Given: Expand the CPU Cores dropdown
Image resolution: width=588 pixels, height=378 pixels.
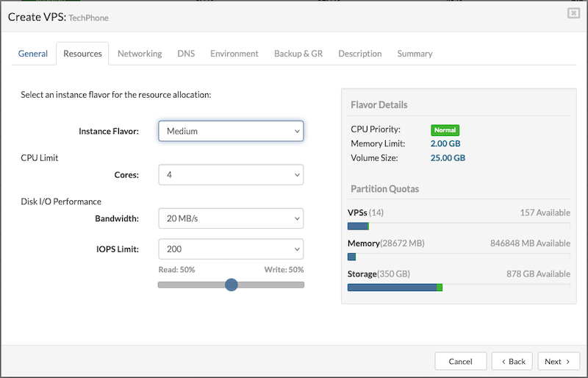Looking at the screenshot, I should click(x=231, y=175).
